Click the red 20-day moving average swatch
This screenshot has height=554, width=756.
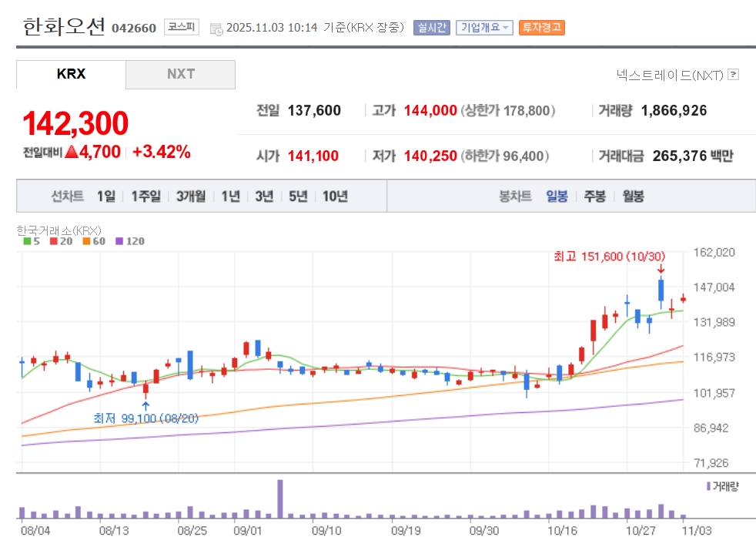(x=54, y=241)
